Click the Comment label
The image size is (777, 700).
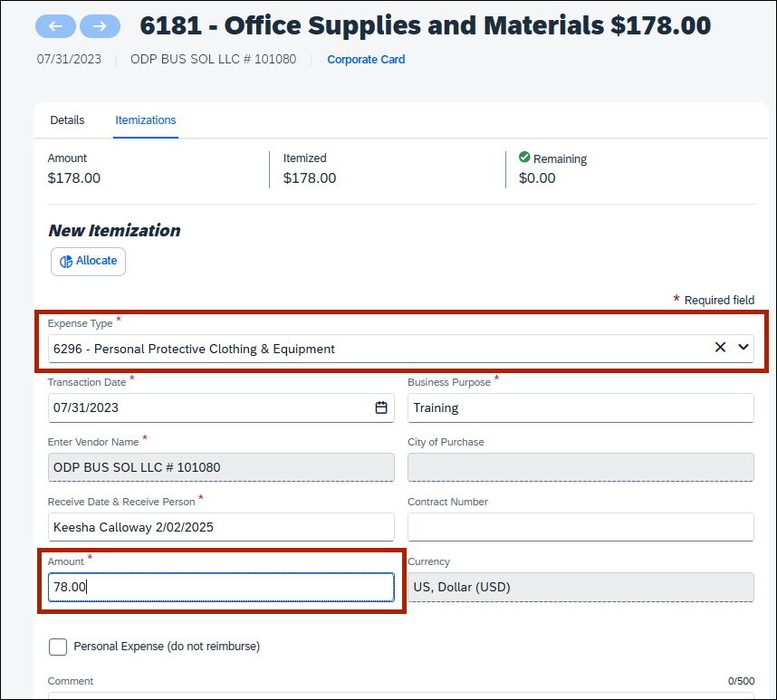click(x=71, y=681)
